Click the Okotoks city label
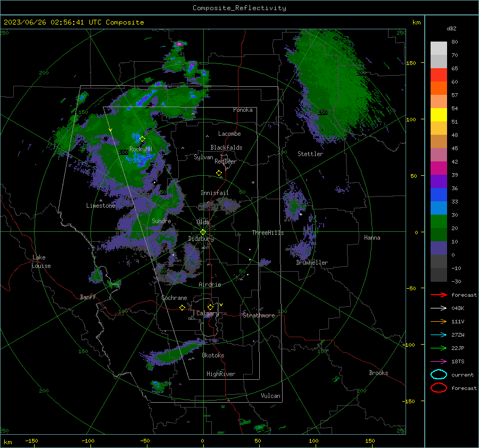Viewport: 479px width, 448px height. point(213,355)
